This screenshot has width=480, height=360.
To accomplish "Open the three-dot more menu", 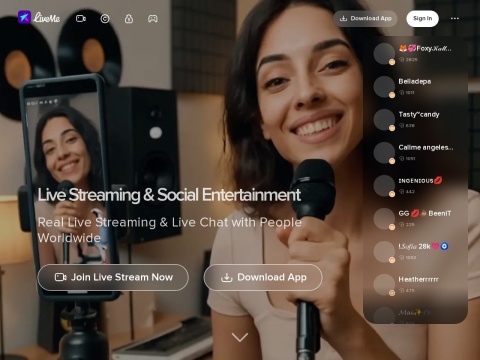I will pos(455,19).
